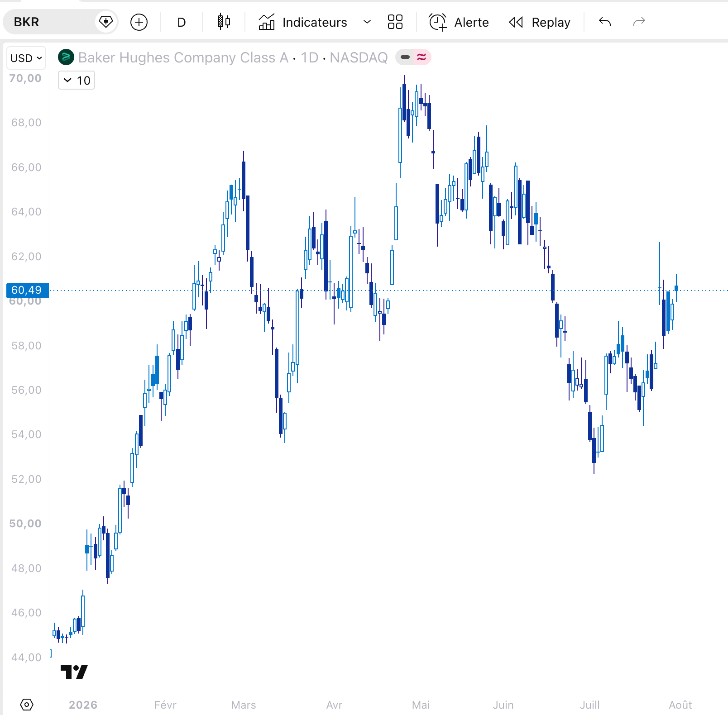Open the USD currency dropdown
Image resolution: width=728 pixels, height=715 pixels.
pyautogui.click(x=26, y=58)
